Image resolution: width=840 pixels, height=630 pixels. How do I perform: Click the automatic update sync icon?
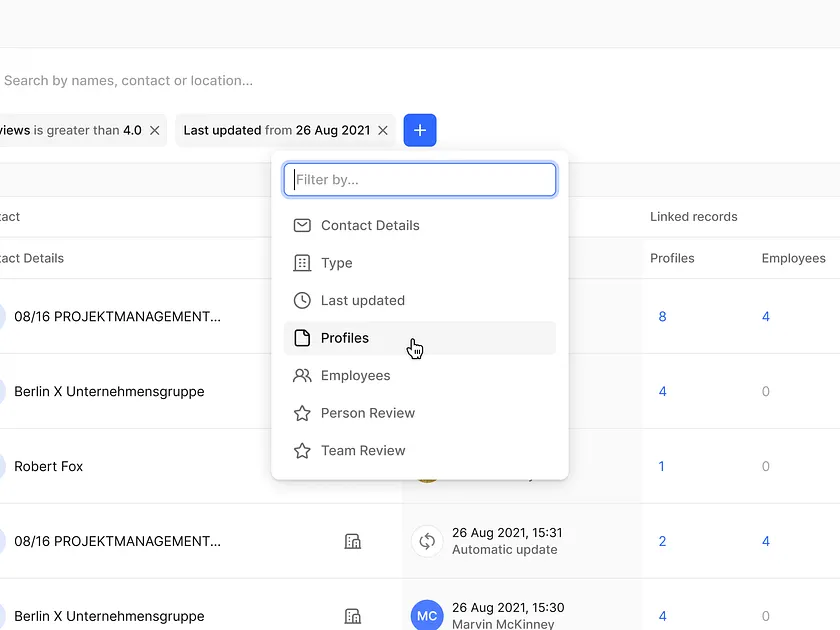(x=427, y=541)
